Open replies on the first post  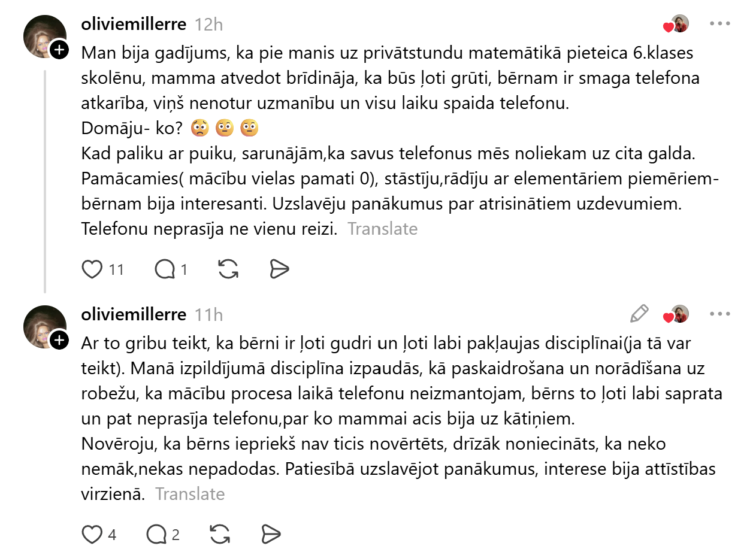tap(164, 270)
